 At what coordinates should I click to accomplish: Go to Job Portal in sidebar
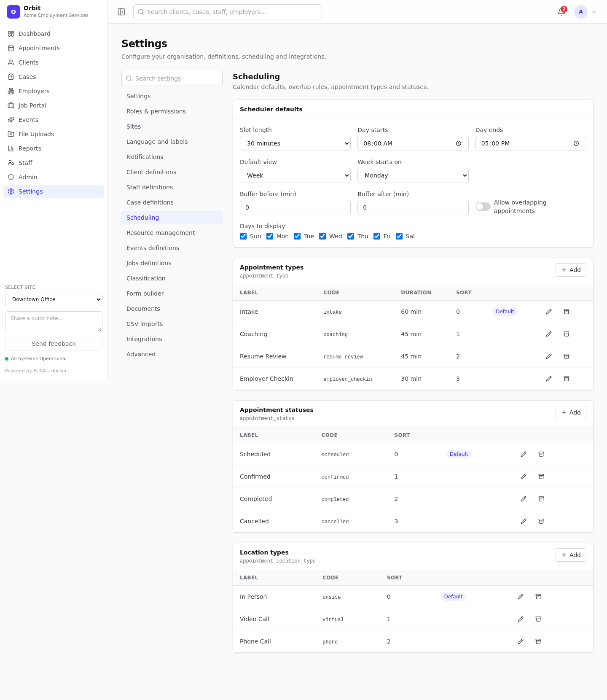[54, 105]
